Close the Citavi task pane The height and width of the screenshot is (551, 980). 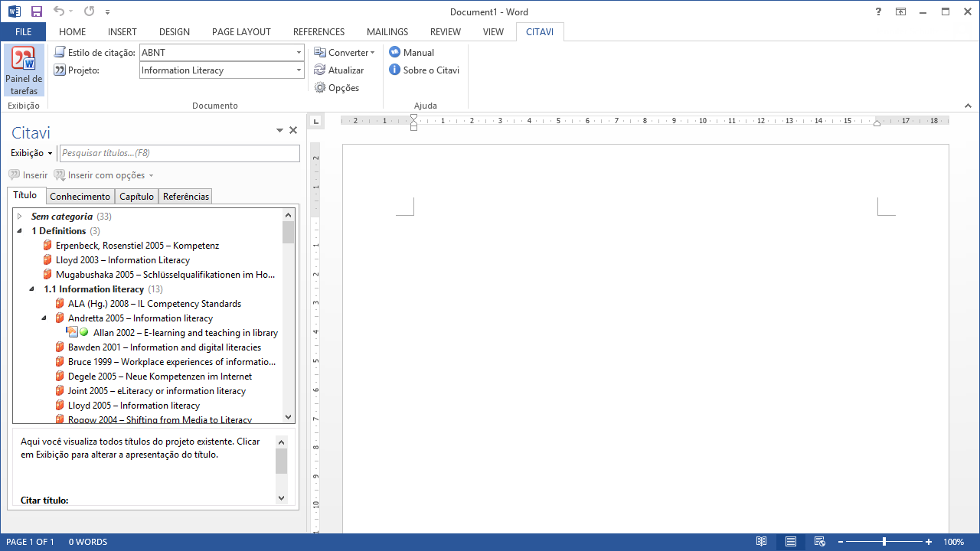tap(293, 131)
